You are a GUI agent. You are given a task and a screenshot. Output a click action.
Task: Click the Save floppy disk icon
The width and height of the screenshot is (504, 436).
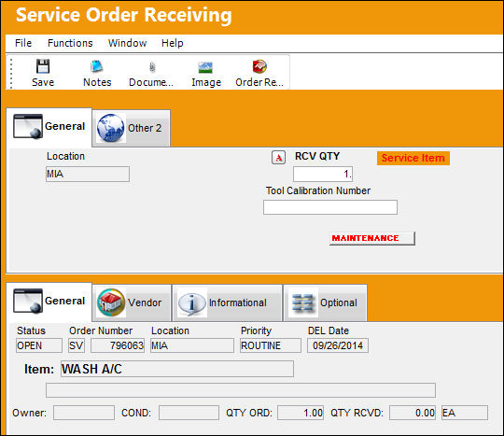[43, 66]
